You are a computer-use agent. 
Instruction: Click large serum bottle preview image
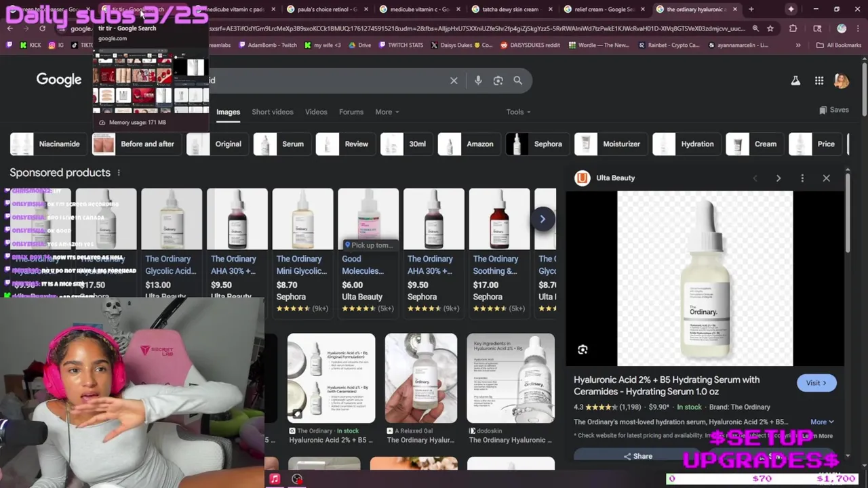[705, 279]
